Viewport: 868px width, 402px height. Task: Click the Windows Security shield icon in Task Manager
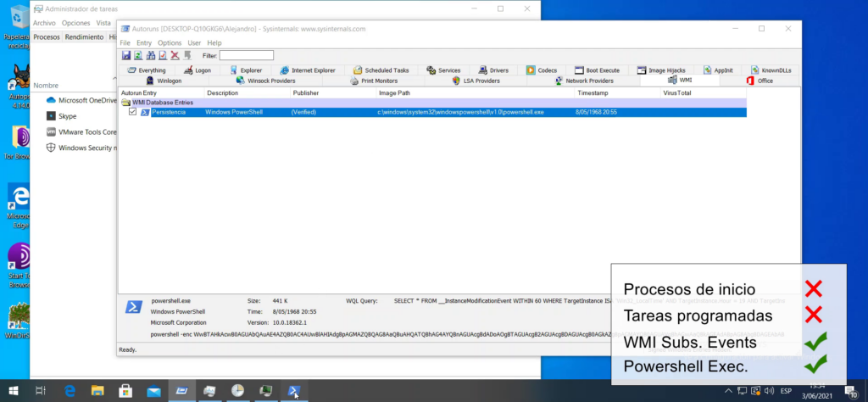click(51, 148)
